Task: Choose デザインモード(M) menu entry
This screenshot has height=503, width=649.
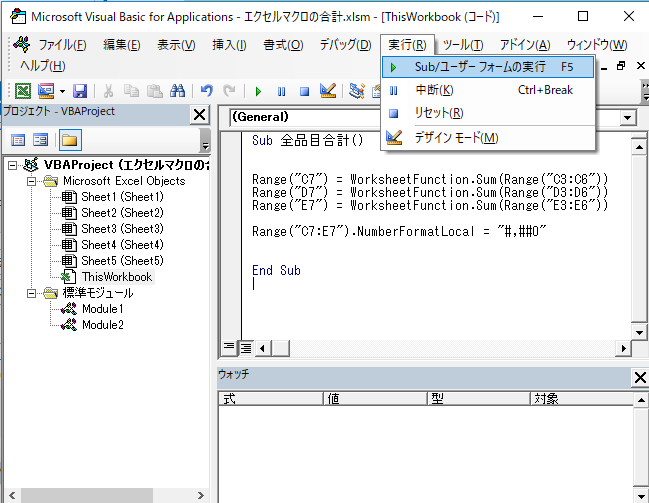Action: 488,137
